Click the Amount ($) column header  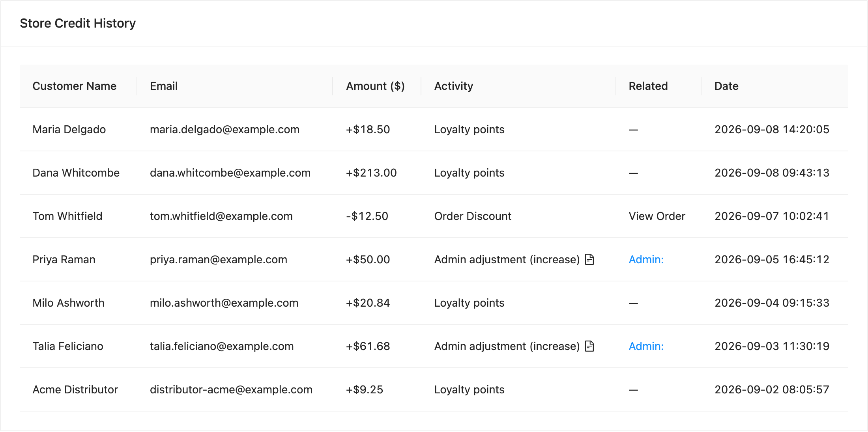[x=375, y=86]
